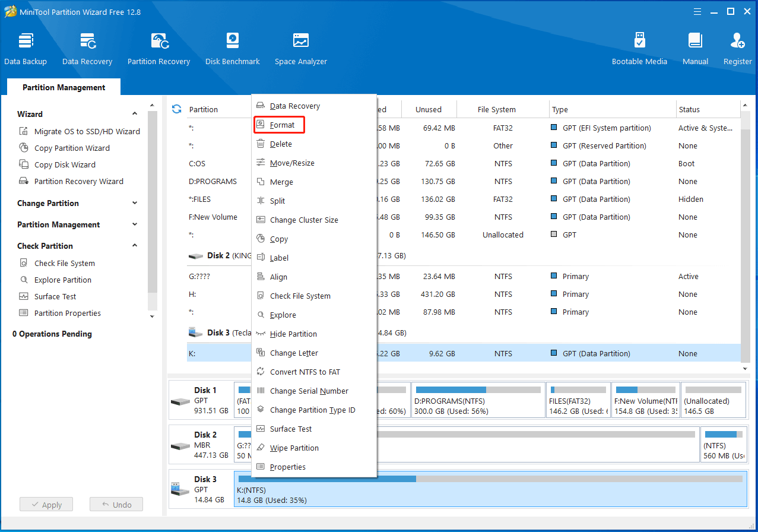Image resolution: width=758 pixels, height=532 pixels.
Task: Open the Data Backup tool
Action: pyautogui.click(x=26, y=47)
